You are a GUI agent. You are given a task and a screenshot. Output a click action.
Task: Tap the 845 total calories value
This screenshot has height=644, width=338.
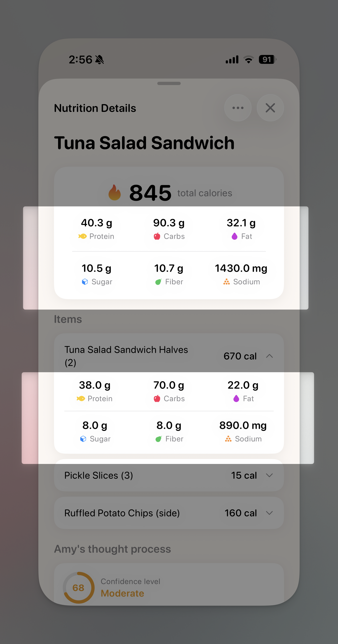pos(150,193)
